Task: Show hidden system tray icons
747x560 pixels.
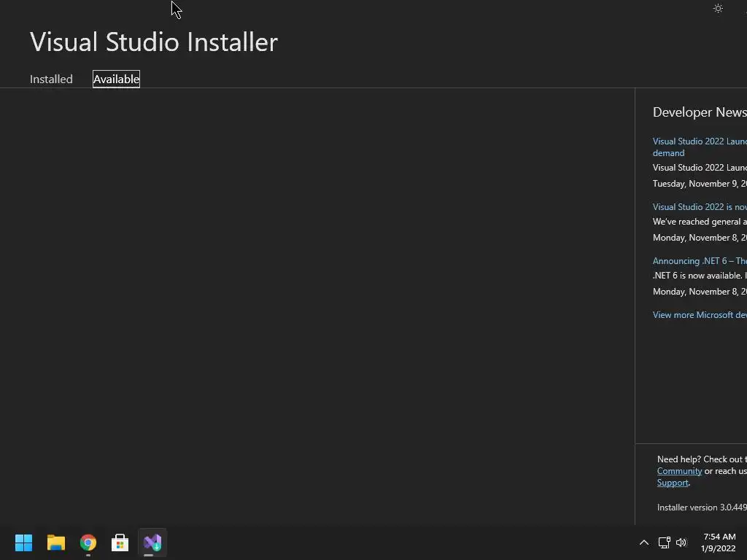Action: [643, 542]
